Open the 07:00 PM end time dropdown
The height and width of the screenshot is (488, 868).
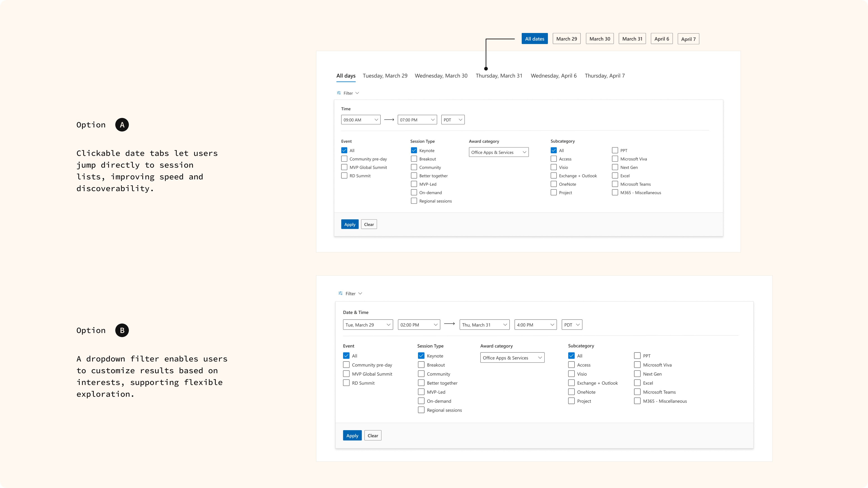click(x=417, y=120)
